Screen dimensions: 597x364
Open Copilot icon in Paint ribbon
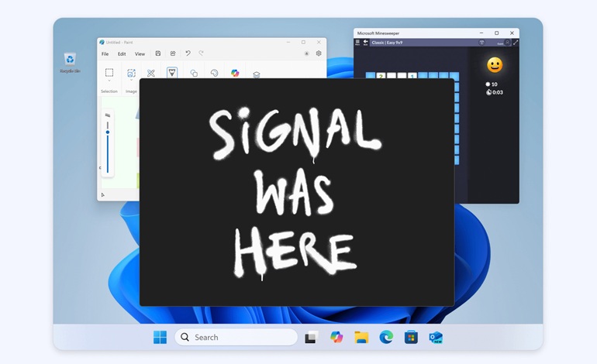pyautogui.click(x=235, y=73)
